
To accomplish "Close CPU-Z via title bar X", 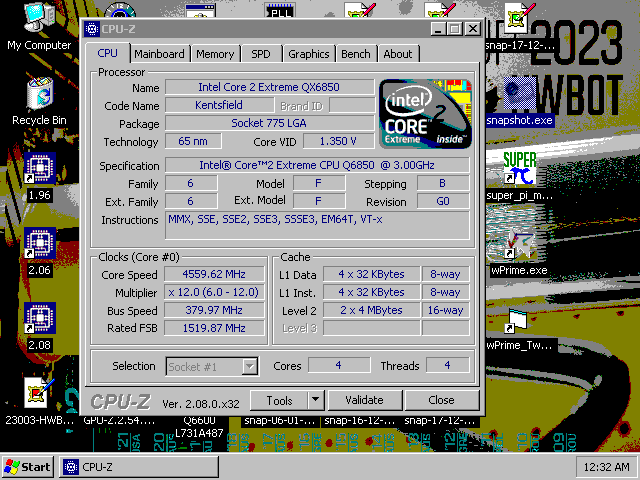I will [x=473, y=29].
